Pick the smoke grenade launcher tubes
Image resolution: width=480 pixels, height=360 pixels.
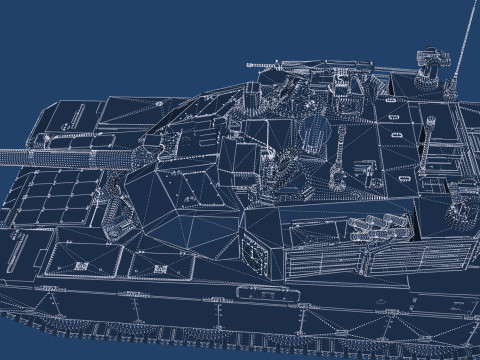pyautogui.click(x=380, y=227)
